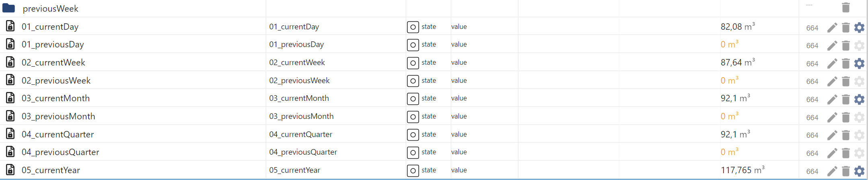Open custom settings gear for 03_currentMonth
Image resolution: width=868 pixels, height=180 pixels.
pos(859,99)
